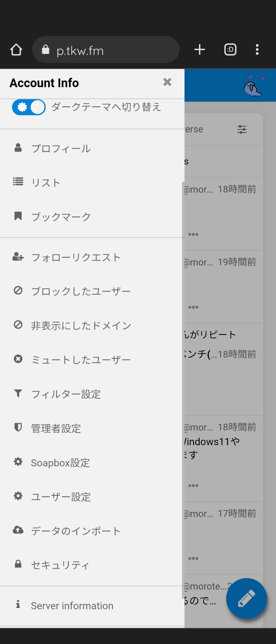Open the browser three-dot overflow menu

pos(257,50)
